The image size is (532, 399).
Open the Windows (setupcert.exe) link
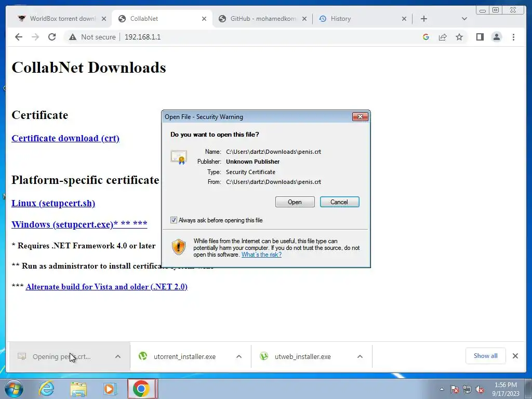pos(79,224)
